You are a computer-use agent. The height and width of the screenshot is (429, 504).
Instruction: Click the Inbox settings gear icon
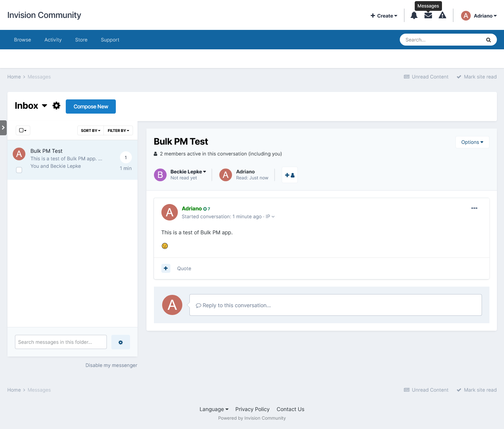pyautogui.click(x=56, y=106)
